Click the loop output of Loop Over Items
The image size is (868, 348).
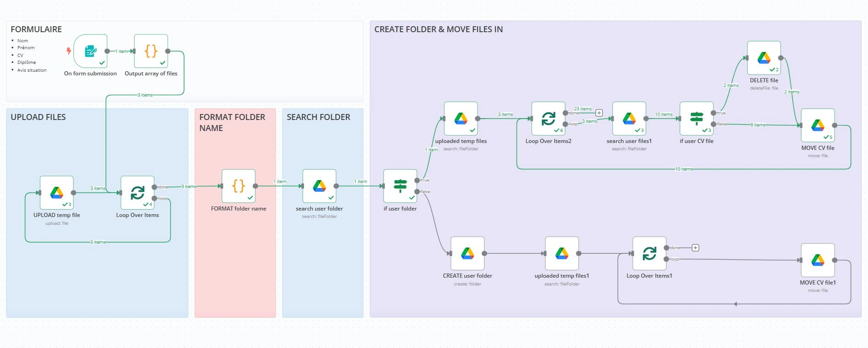(154, 199)
